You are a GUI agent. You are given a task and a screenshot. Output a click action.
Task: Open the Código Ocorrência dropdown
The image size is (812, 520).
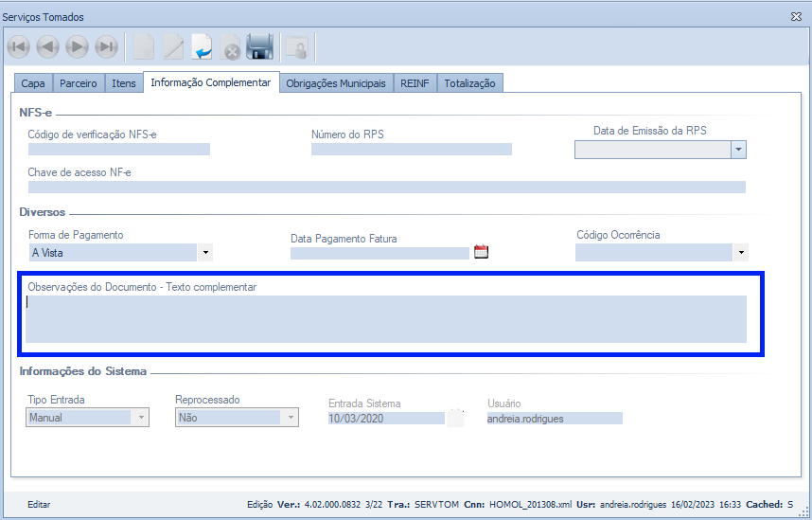click(740, 253)
